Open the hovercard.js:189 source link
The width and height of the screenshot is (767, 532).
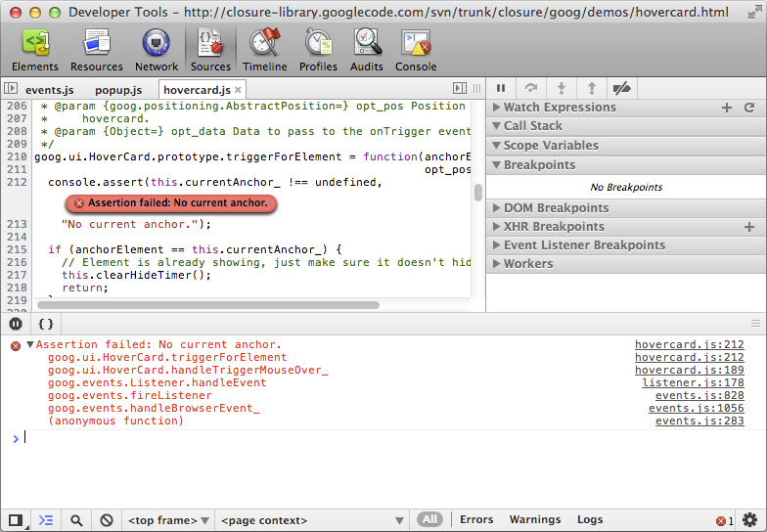(689, 371)
